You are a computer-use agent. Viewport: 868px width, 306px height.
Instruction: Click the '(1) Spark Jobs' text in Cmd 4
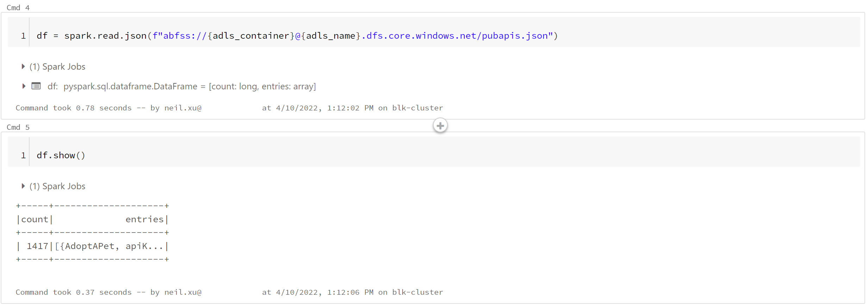57,67
